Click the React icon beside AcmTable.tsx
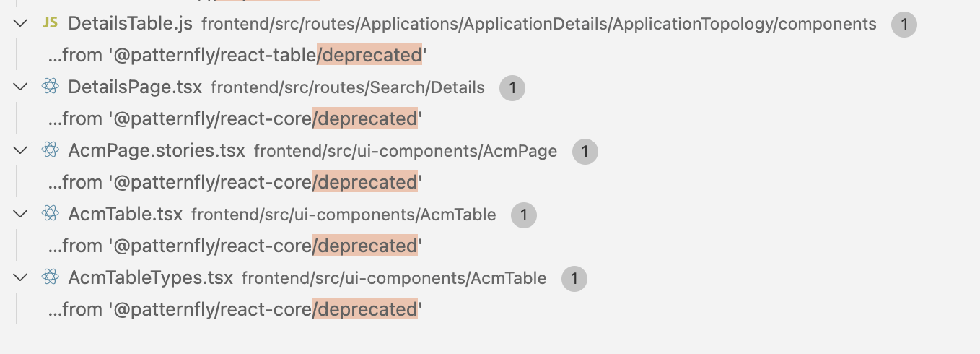This screenshot has width=980, height=354. coord(50,215)
